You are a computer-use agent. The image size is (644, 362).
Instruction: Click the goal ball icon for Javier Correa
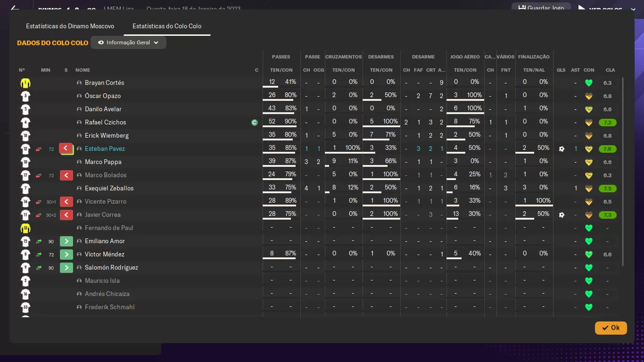click(x=561, y=215)
